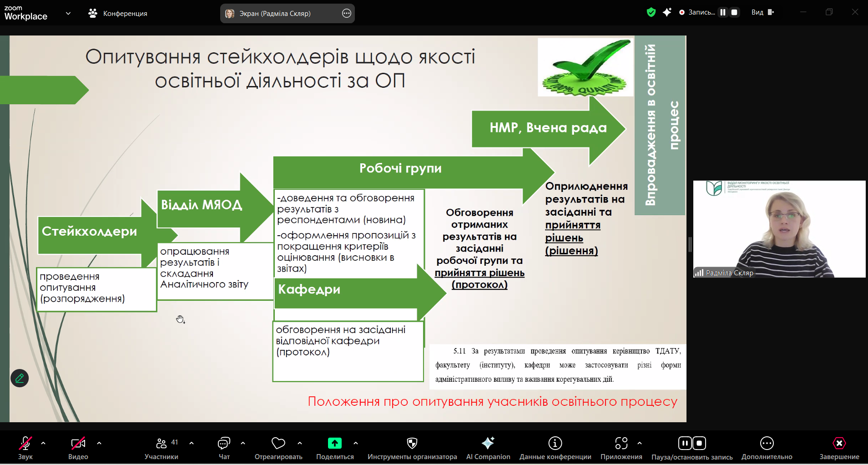Pause recording in bottom toolbar

point(685,443)
